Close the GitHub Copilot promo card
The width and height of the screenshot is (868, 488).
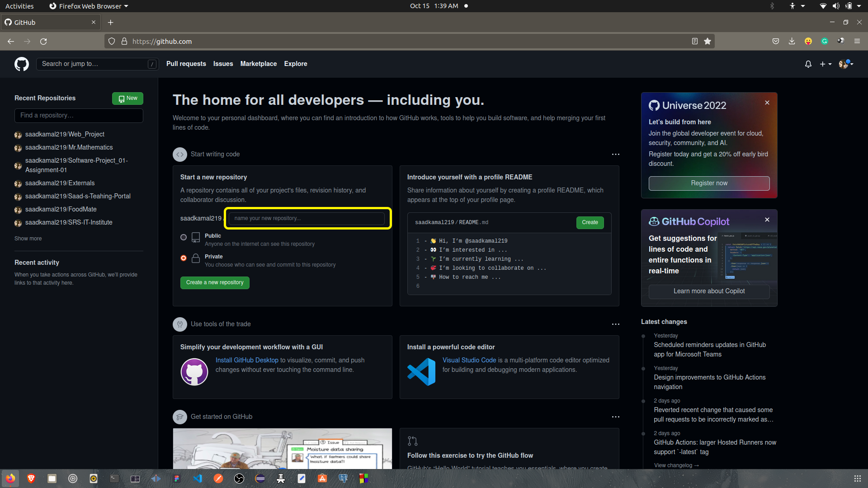pyautogui.click(x=767, y=220)
